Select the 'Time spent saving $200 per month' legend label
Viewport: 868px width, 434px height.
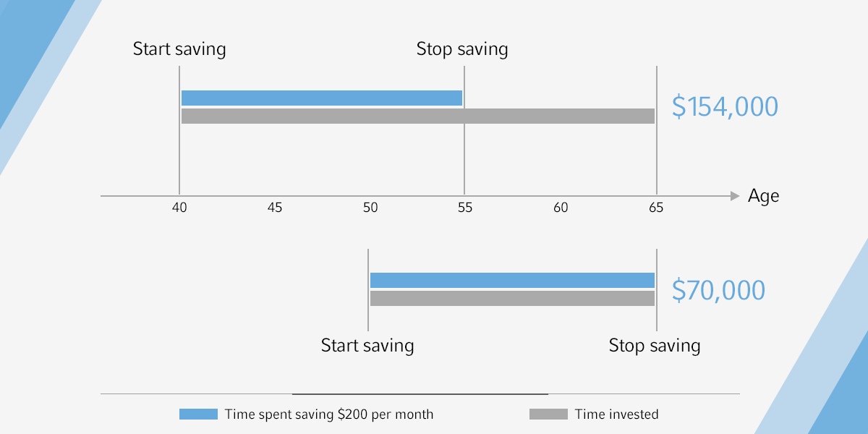[x=329, y=414]
